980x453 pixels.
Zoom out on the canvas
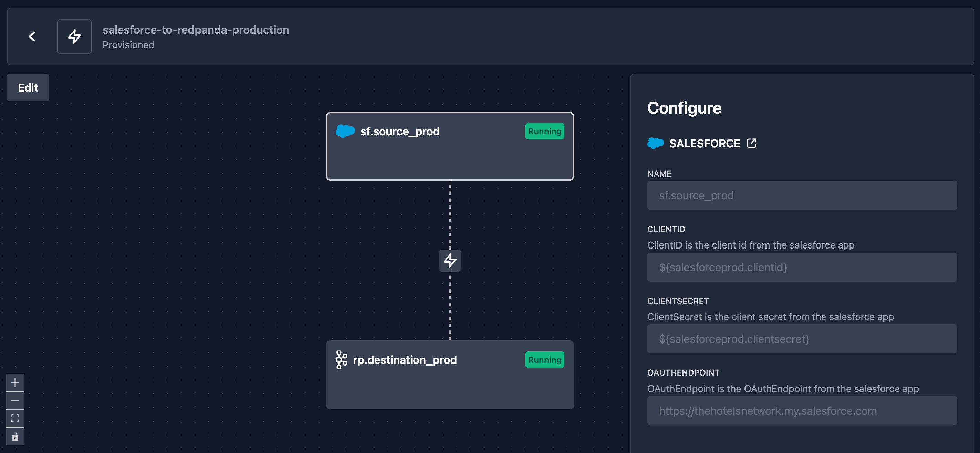tap(15, 400)
